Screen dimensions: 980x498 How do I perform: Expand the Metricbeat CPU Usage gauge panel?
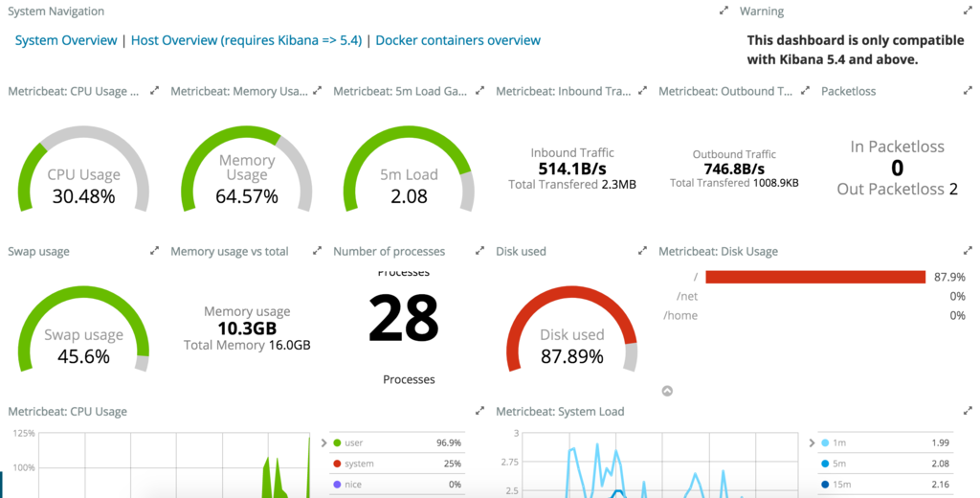pyautogui.click(x=154, y=91)
